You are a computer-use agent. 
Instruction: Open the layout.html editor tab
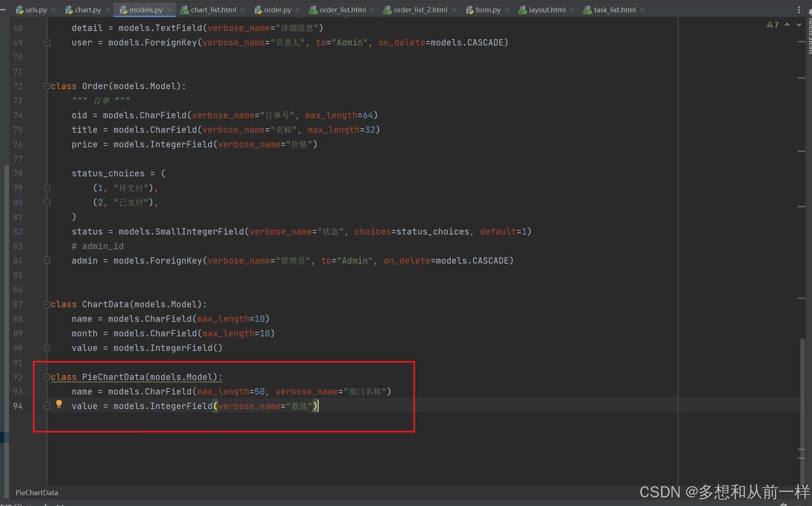(x=547, y=10)
